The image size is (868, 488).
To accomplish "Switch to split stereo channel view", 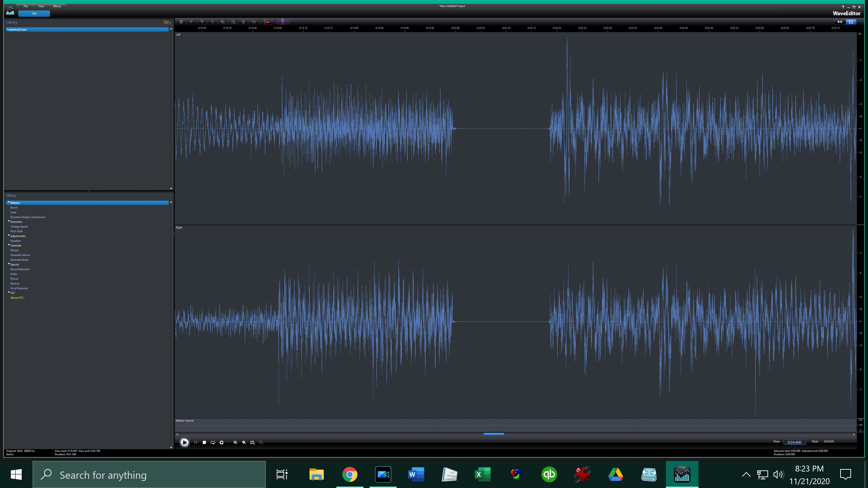I will 851,22.
